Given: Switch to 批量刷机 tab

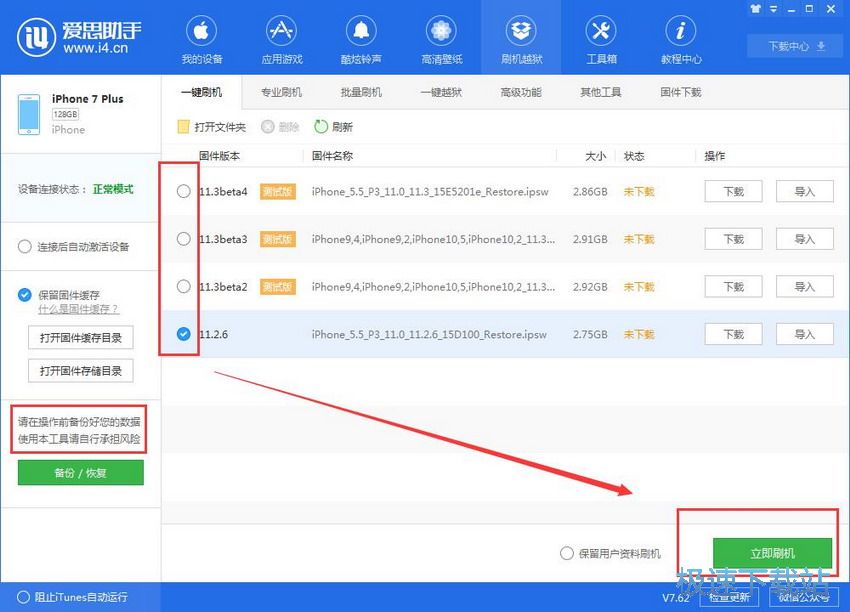Looking at the screenshot, I should 361,92.
